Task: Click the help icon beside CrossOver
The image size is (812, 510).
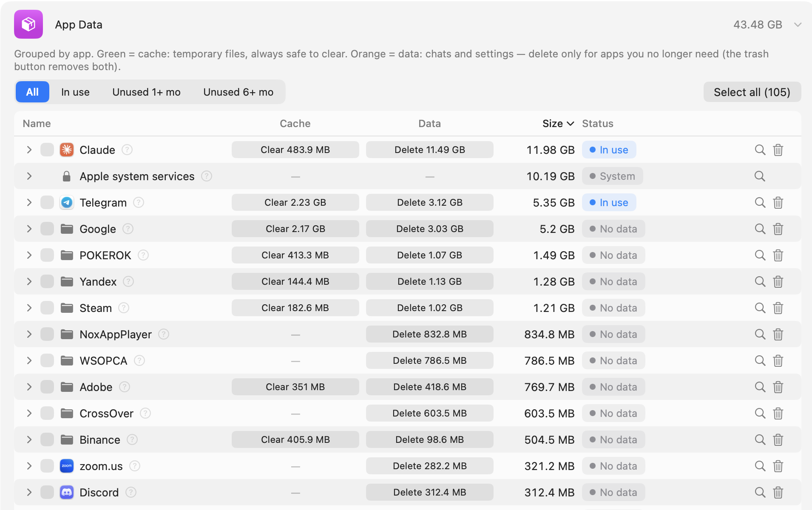Action: coord(145,413)
